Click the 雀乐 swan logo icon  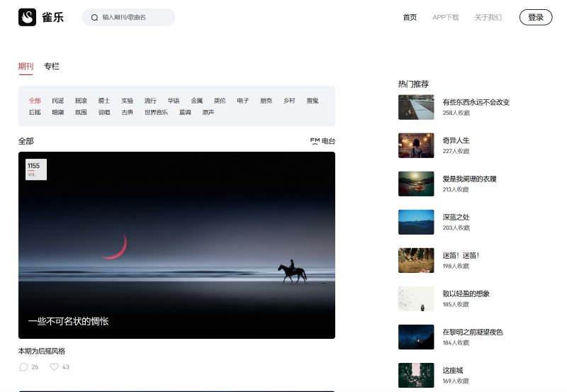click(x=27, y=17)
